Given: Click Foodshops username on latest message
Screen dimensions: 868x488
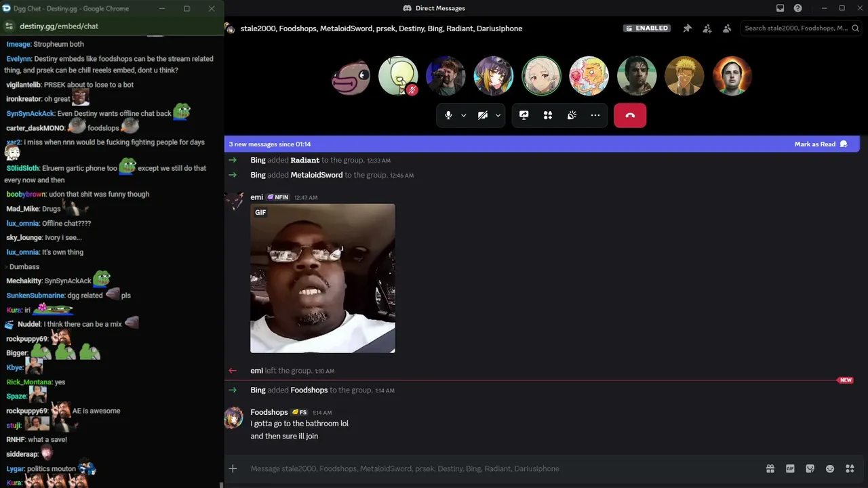Looking at the screenshot, I should coord(269,412).
